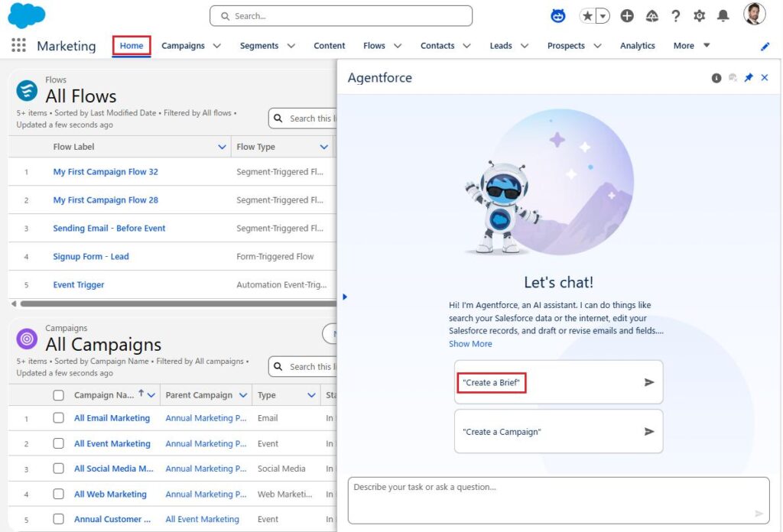This screenshot has width=783, height=532.
Task: Click the send arrow in message box
Action: pyautogui.click(x=759, y=514)
